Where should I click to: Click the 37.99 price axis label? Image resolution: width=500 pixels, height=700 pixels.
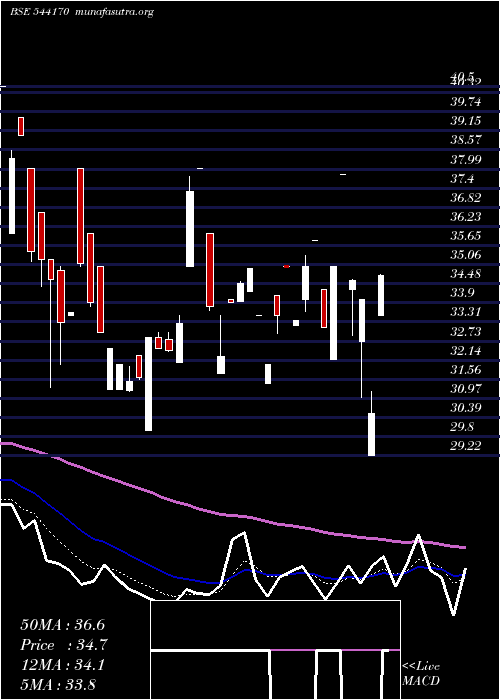tap(466, 159)
